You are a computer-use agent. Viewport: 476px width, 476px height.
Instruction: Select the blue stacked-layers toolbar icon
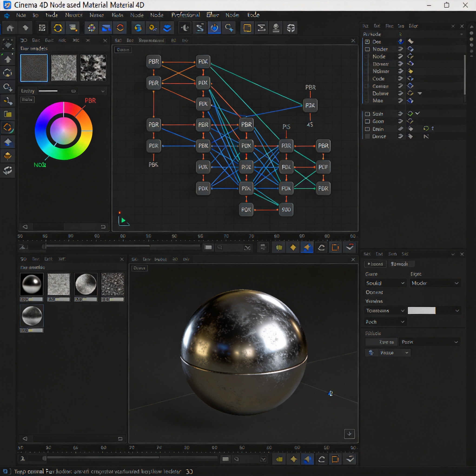(x=167, y=28)
